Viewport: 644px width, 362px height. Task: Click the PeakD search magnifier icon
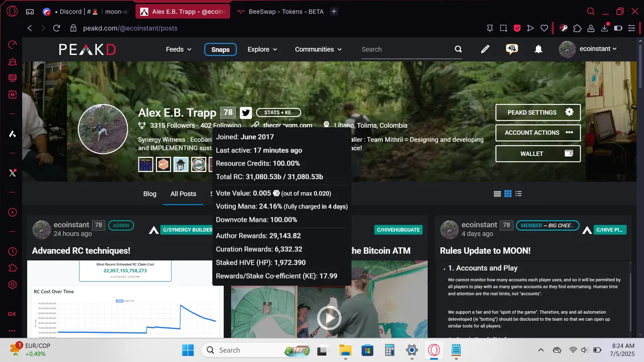(x=458, y=49)
